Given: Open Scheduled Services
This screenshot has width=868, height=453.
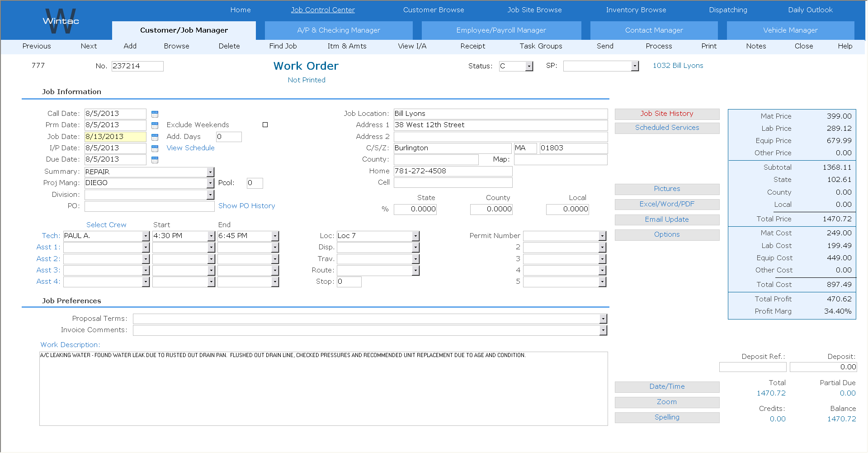Looking at the screenshot, I should (x=667, y=128).
